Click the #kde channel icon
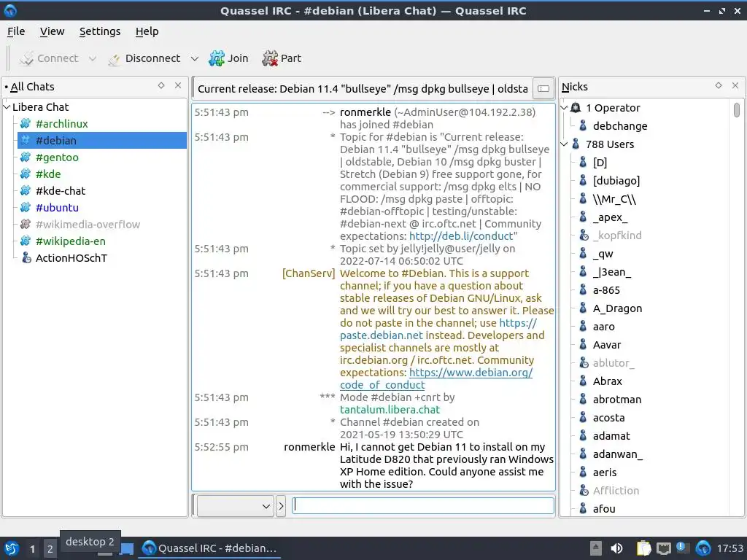Screen dimensions: 747x560 click(26, 174)
